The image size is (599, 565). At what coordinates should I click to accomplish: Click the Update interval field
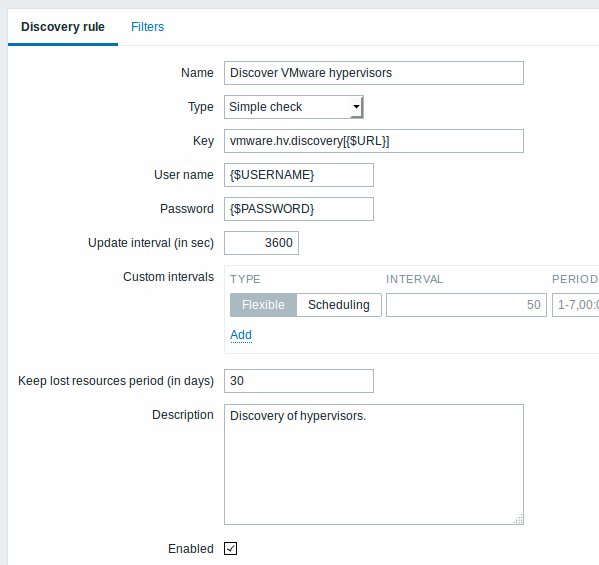261,243
